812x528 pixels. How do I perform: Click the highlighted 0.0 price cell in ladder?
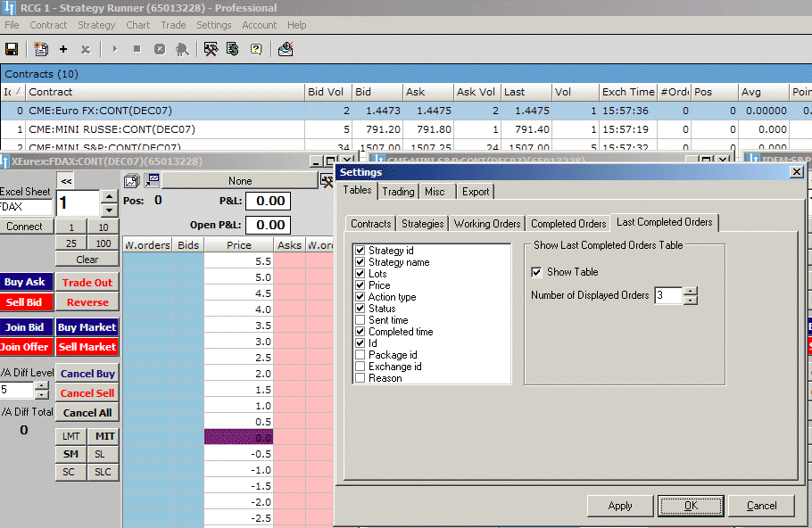click(x=239, y=437)
